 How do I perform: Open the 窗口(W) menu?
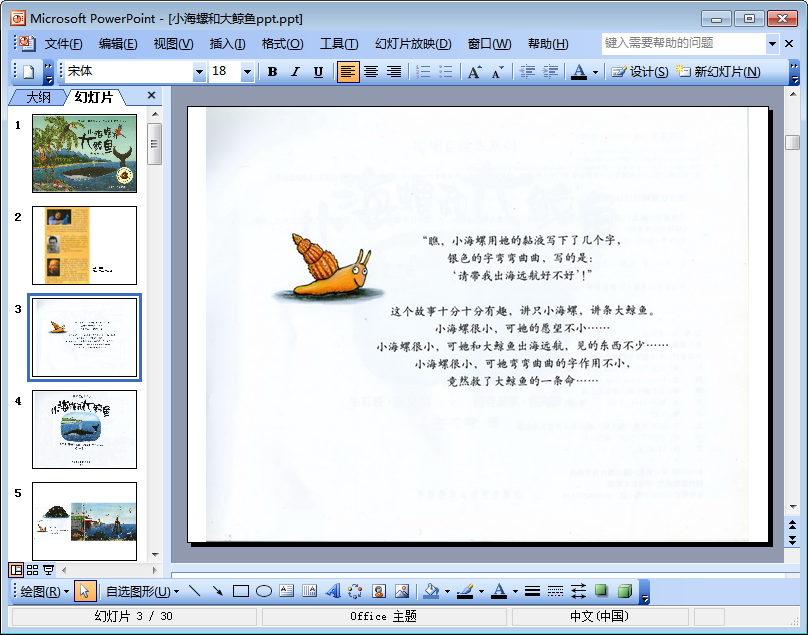coord(490,44)
